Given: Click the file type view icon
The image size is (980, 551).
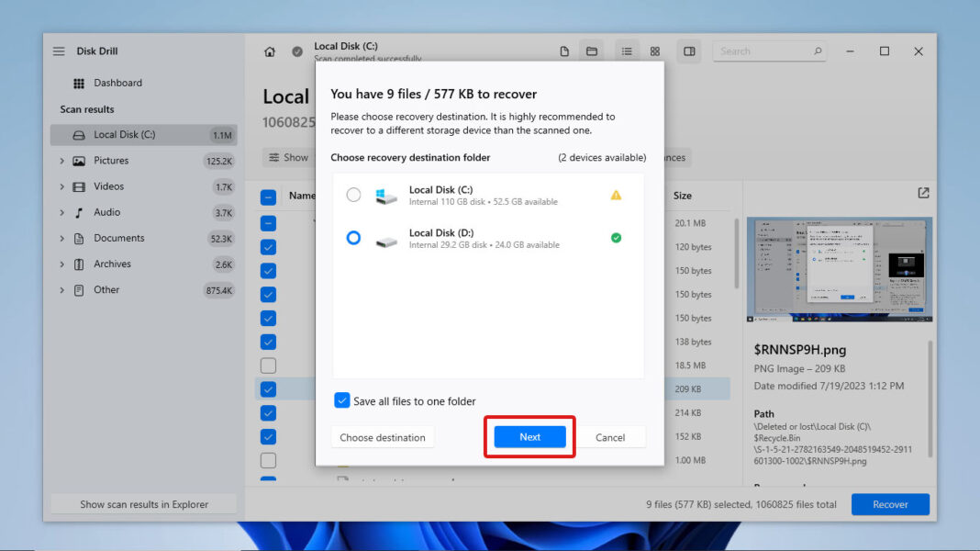Looking at the screenshot, I should [x=562, y=51].
